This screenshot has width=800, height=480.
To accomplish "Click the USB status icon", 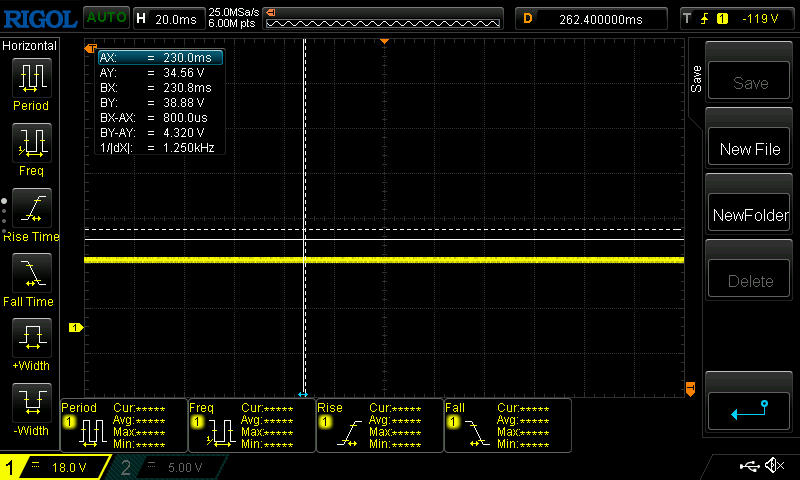I will 748,466.
